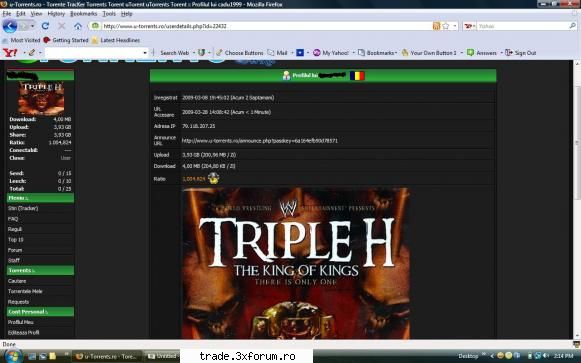Switch to u-Torrents.ro taskbar button
Image resolution: width=581 pixels, height=363 pixels.
(x=107, y=356)
